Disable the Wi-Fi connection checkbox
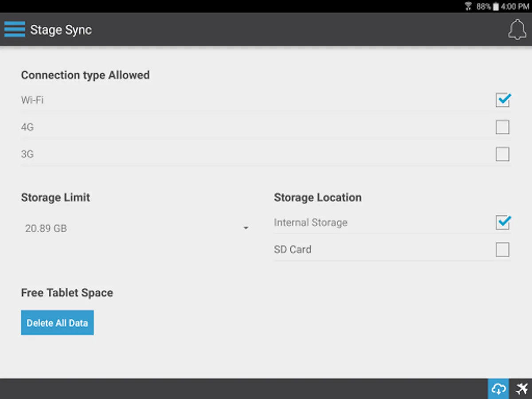Viewport: 532px width, 399px height. pos(502,100)
